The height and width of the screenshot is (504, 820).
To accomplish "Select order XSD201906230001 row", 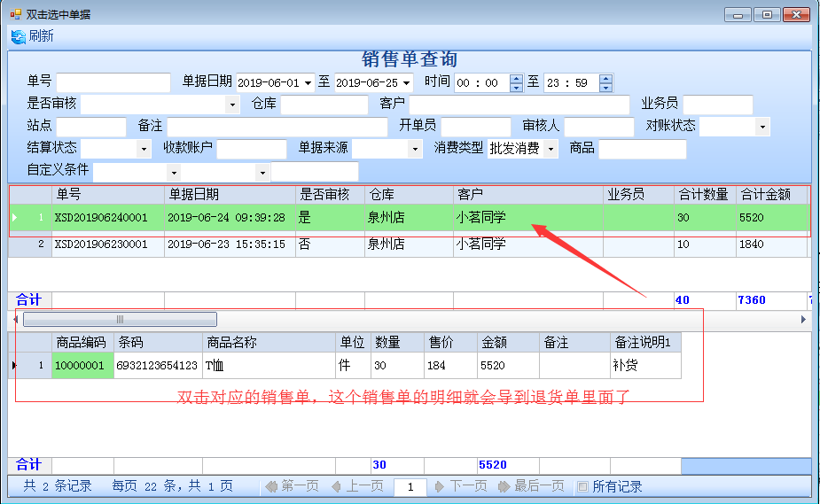I will [x=409, y=244].
